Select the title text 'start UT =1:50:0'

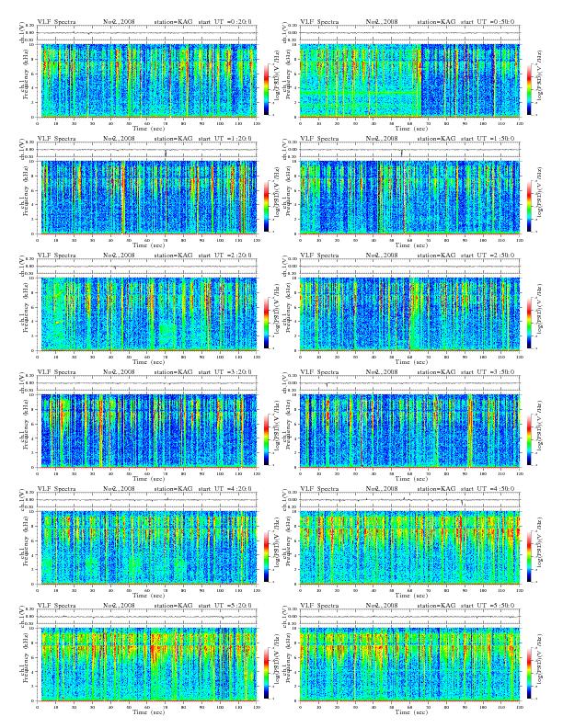click(488, 139)
